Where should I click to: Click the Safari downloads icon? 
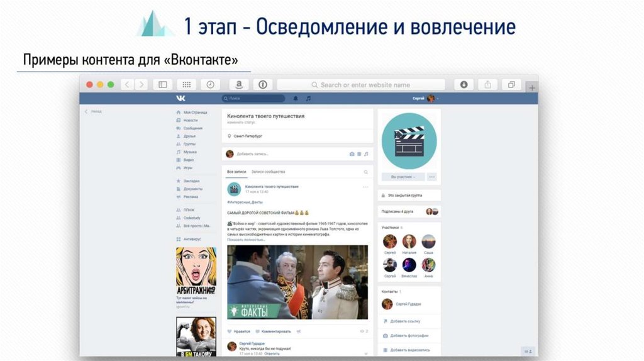click(x=464, y=84)
